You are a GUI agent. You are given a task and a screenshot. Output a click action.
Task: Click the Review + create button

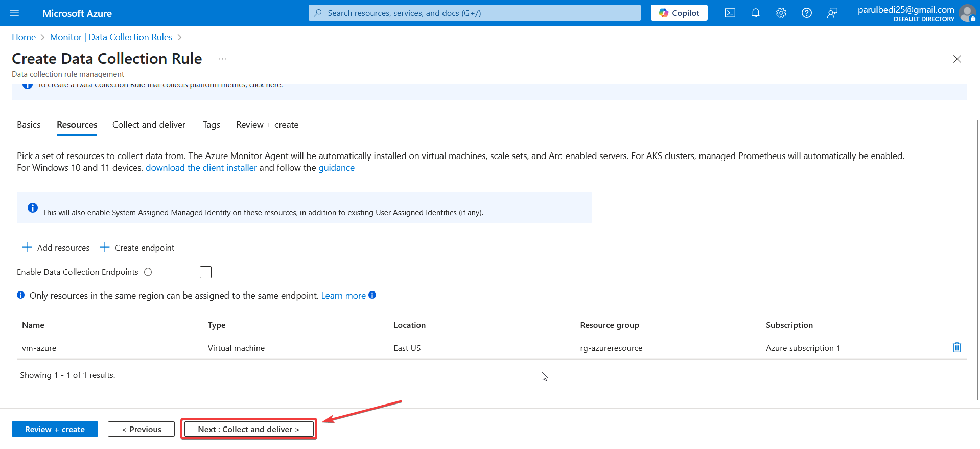click(55, 429)
